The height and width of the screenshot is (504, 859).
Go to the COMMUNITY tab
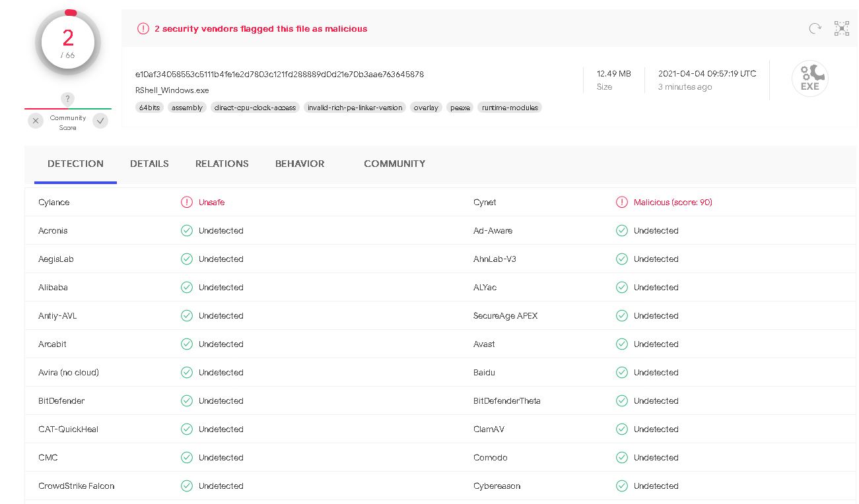394,164
